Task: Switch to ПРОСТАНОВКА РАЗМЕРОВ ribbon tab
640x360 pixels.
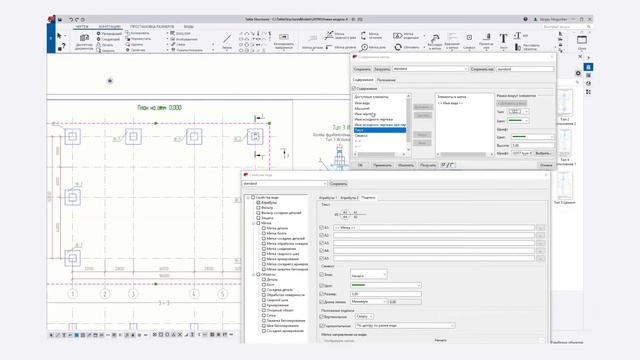Action: (x=152, y=27)
